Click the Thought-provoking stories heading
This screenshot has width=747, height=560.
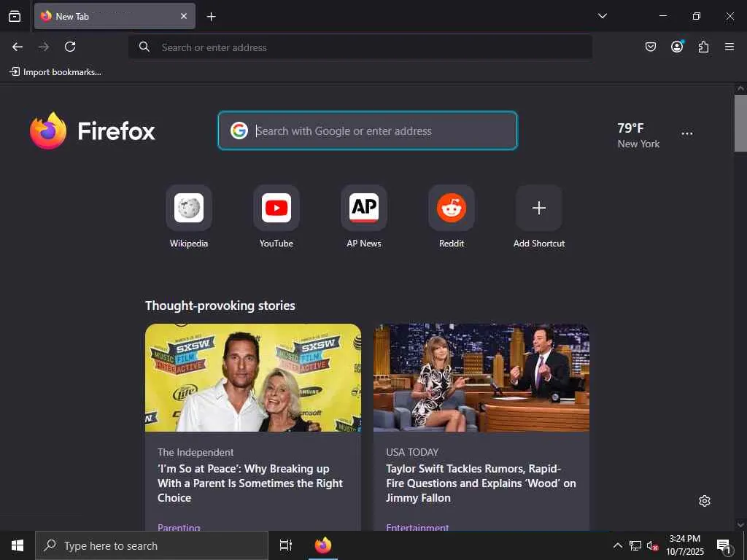click(220, 306)
